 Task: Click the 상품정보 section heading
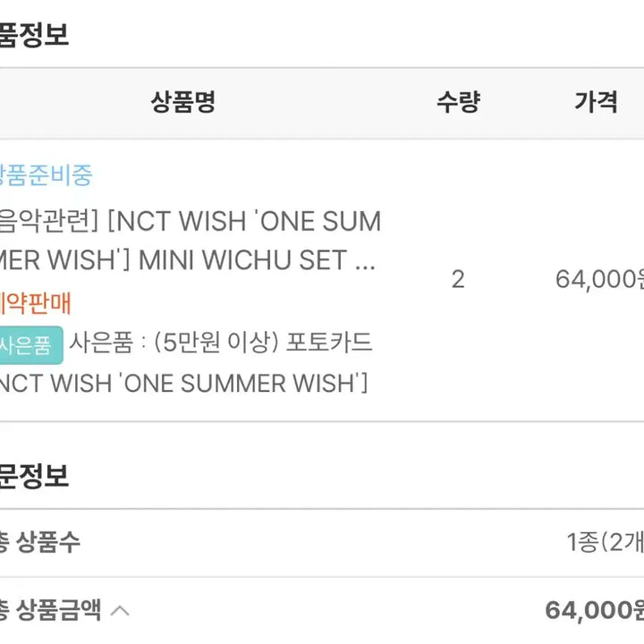point(34,35)
